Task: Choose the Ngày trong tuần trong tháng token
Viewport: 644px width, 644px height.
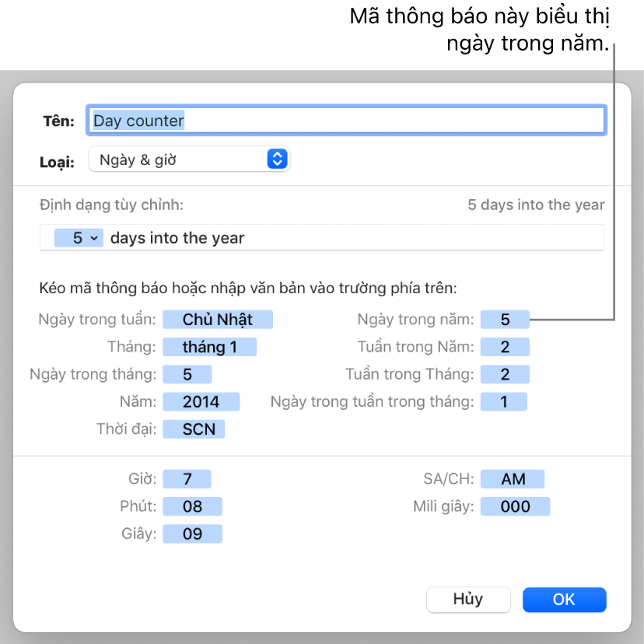Action: point(503,401)
